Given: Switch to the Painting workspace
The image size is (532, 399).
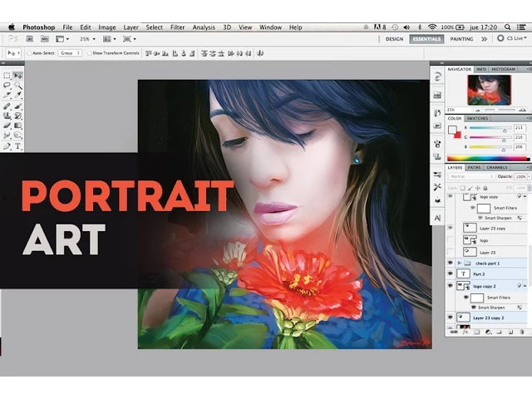Looking at the screenshot, I should [x=461, y=39].
